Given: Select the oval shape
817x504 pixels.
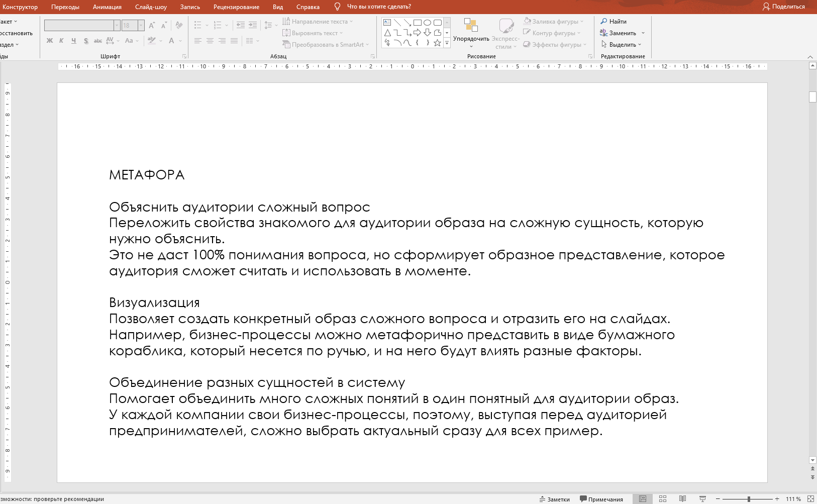Looking at the screenshot, I should pos(427,22).
